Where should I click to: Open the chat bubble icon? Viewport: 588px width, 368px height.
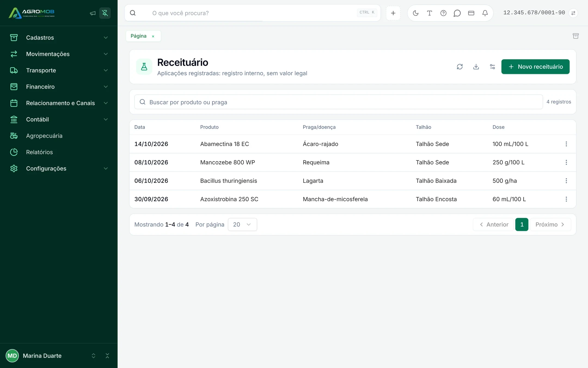click(x=457, y=13)
